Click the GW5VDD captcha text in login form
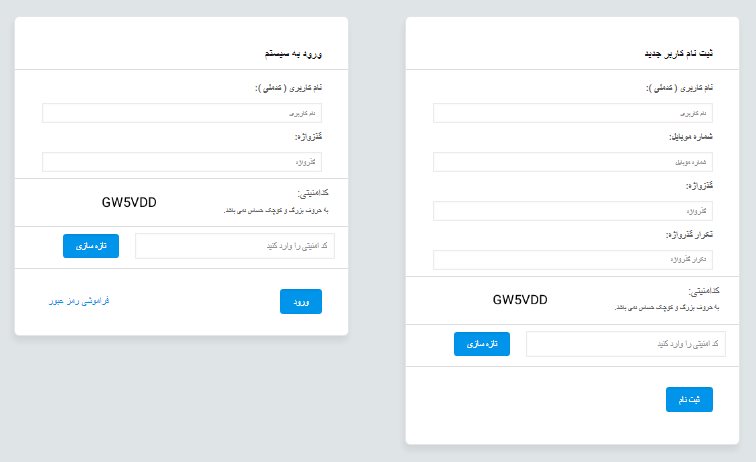Screen dimensions: 756x462 click(129, 202)
